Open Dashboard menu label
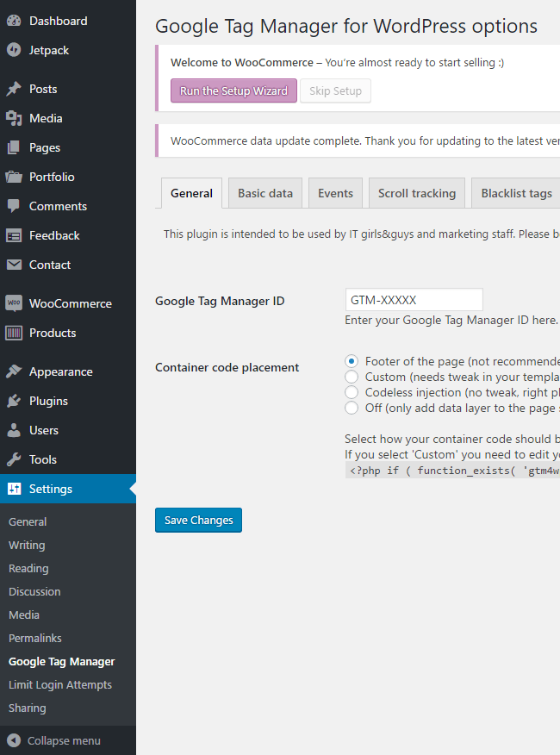Screen dimensions: 560x755 coord(59,21)
